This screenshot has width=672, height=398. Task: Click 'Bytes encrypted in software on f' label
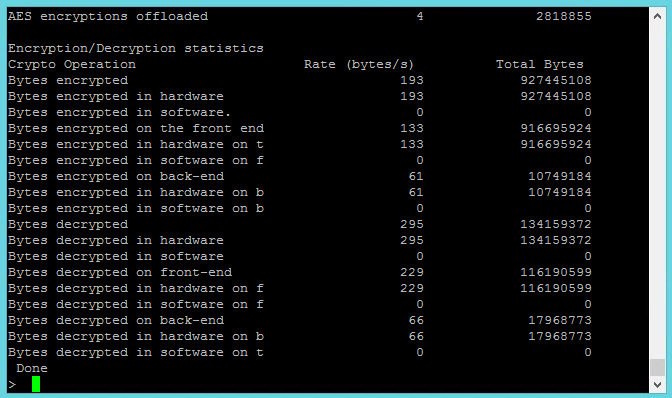pyautogui.click(x=136, y=160)
